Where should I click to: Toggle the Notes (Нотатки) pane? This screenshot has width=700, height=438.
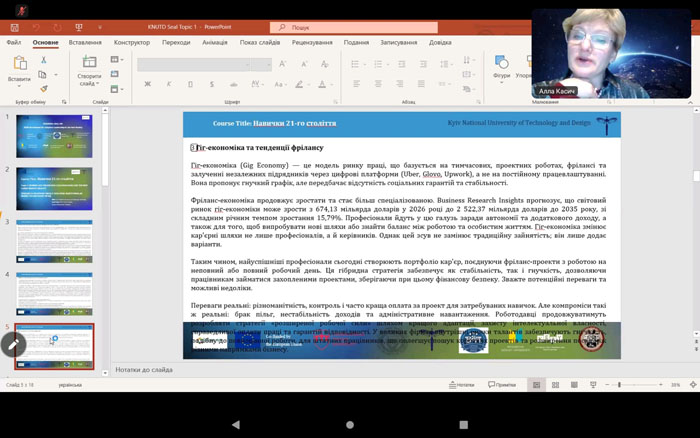(462, 385)
